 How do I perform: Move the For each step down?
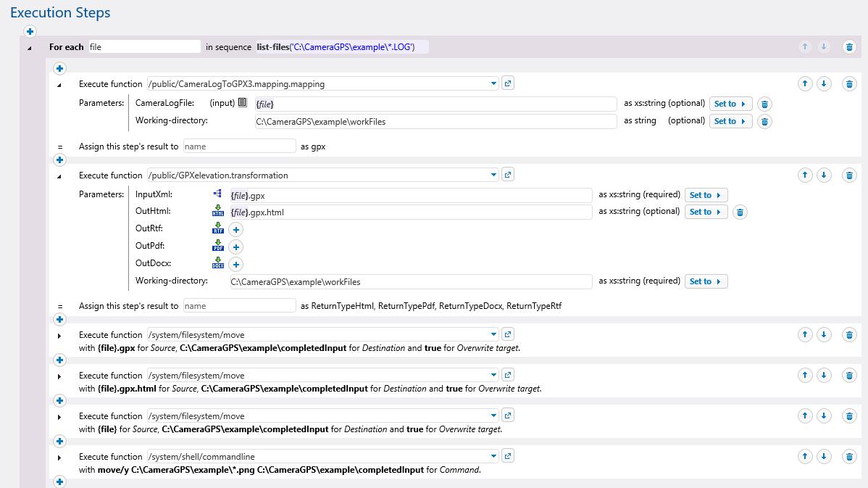824,47
